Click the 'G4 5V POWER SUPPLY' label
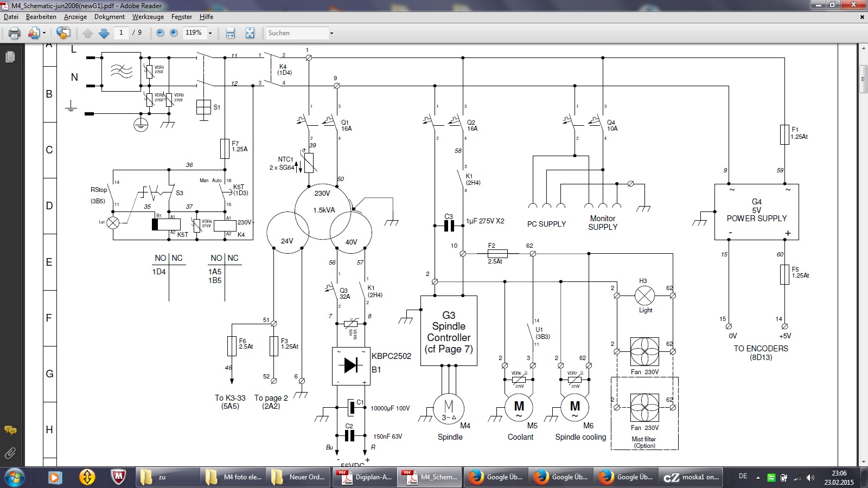 757,210
